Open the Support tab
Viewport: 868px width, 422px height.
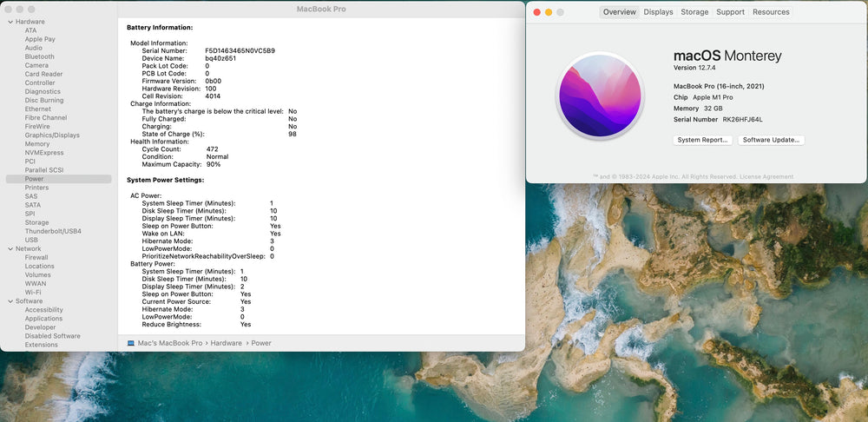[730, 12]
